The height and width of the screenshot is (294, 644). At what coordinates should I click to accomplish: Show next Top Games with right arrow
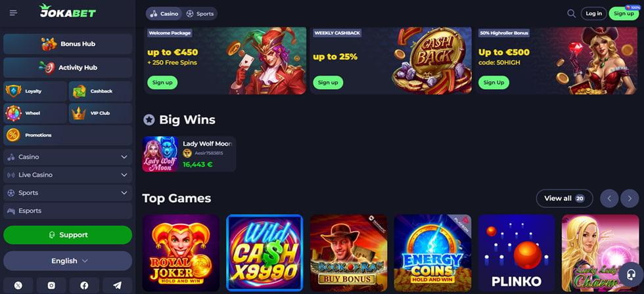pyautogui.click(x=630, y=198)
